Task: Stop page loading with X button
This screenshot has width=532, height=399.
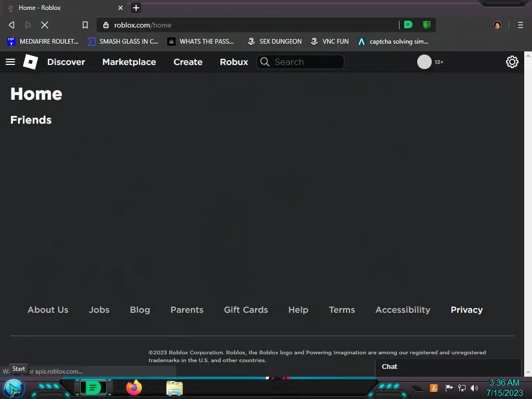Action: 45,25
